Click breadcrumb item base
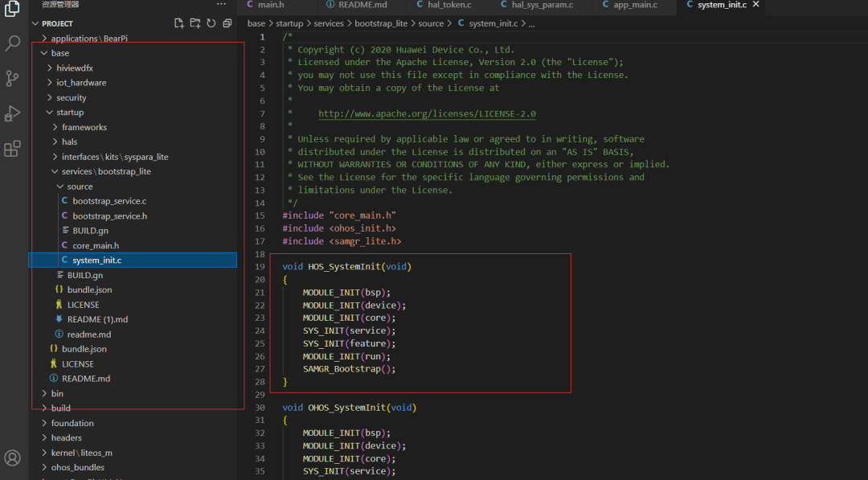Viewport: 868px width, 480px height. (256, 23)
